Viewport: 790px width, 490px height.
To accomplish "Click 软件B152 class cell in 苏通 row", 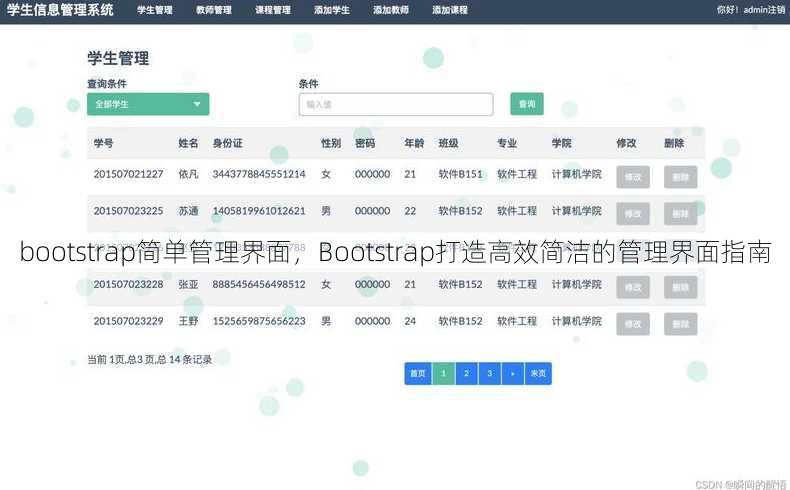I will click(460, 211).
